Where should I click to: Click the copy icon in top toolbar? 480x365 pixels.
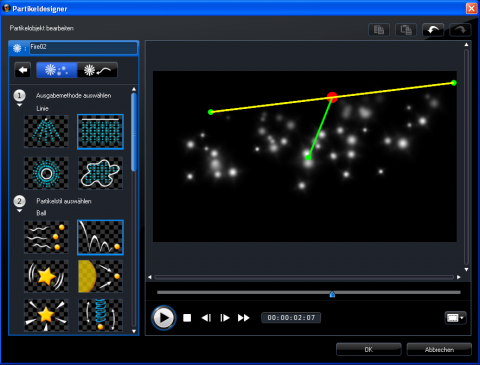point(379,30)
